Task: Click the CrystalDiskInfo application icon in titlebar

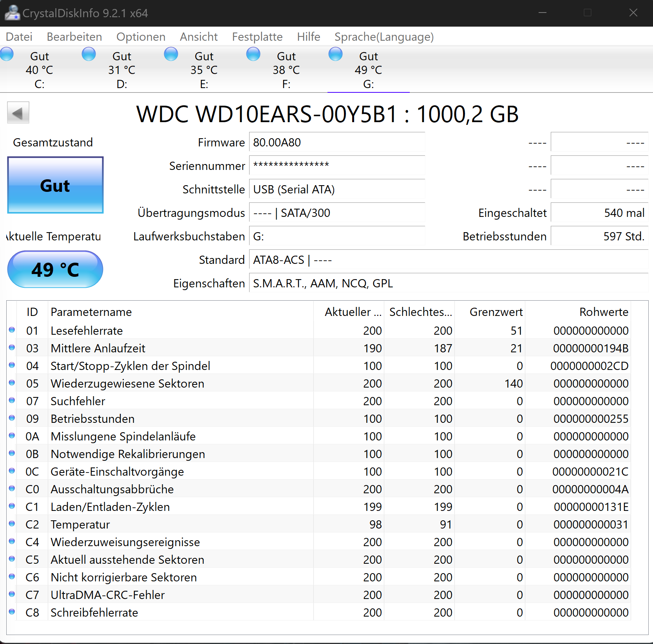Action: point(12,13)
